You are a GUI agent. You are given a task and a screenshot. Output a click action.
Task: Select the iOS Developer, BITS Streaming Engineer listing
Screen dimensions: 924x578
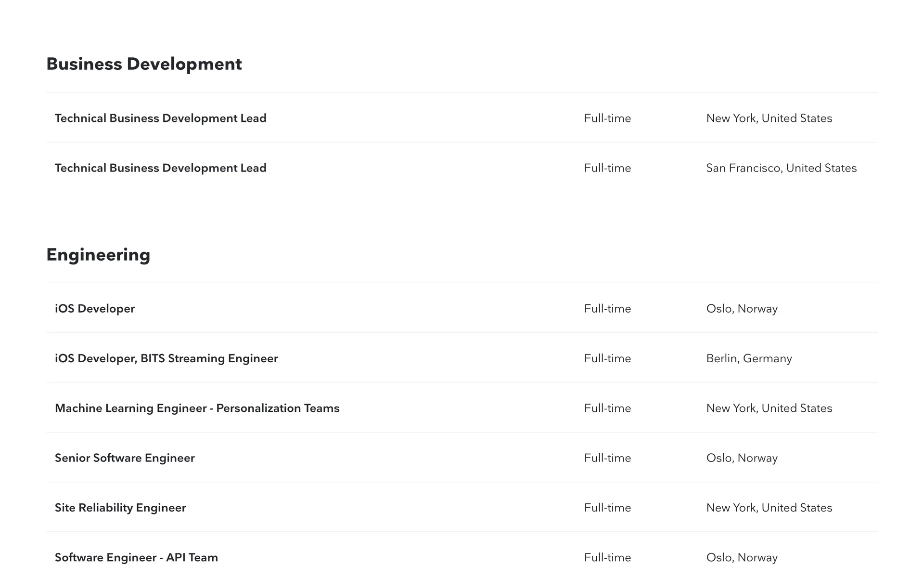point(166,358)
